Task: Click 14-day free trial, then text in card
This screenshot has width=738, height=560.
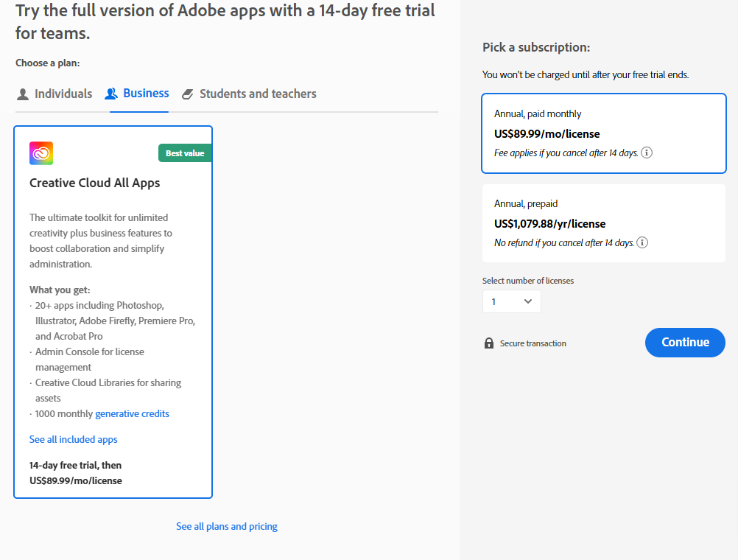Action: [x=75, y=466]
